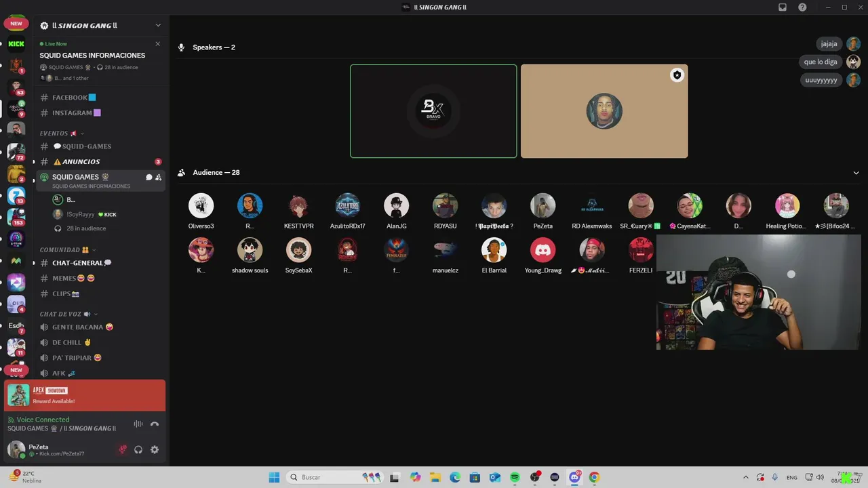Viewport: 868px width, 488px height.
Task: Click the 28 in audience row
Action: (x=85, y=228)
